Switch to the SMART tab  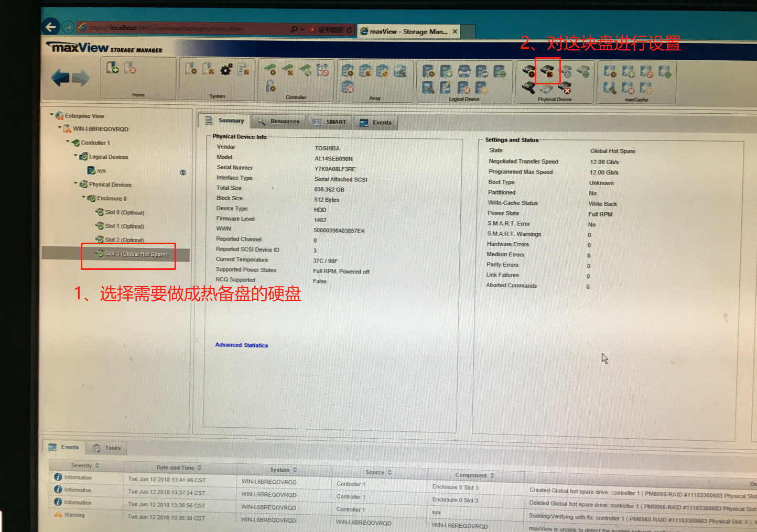(330, 122)
